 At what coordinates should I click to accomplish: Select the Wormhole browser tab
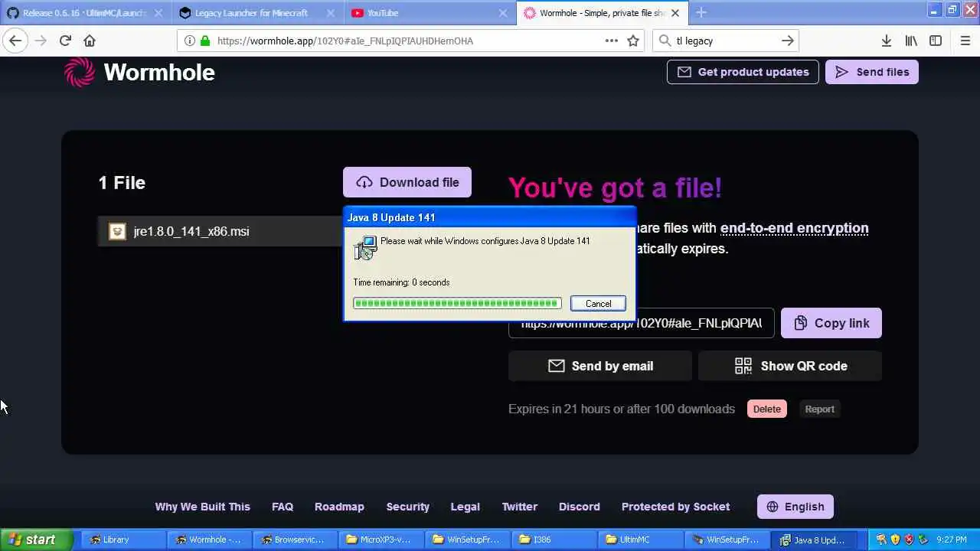click(x=601, y=12)
